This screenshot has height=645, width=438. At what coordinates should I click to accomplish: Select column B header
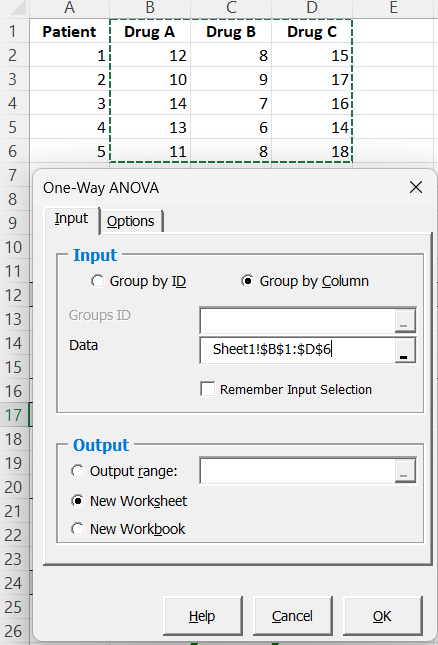pyautogui.click(x=150, y=8)
